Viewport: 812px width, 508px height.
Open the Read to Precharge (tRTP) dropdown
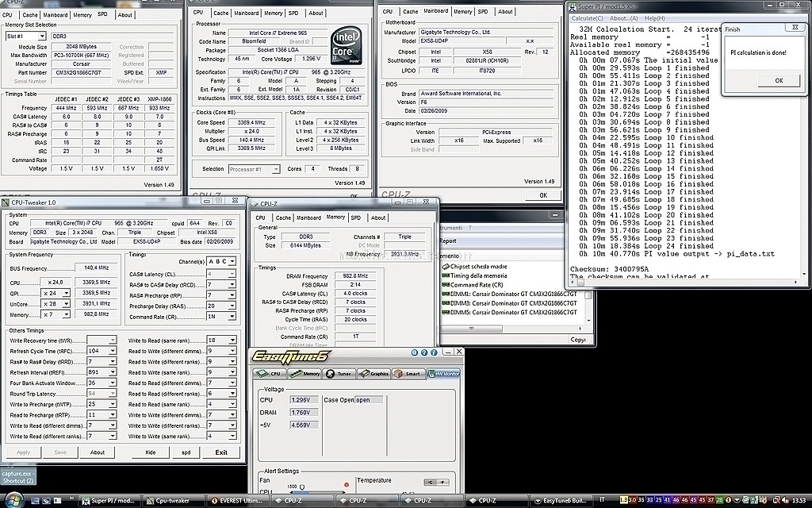click(x=112, y=414)
